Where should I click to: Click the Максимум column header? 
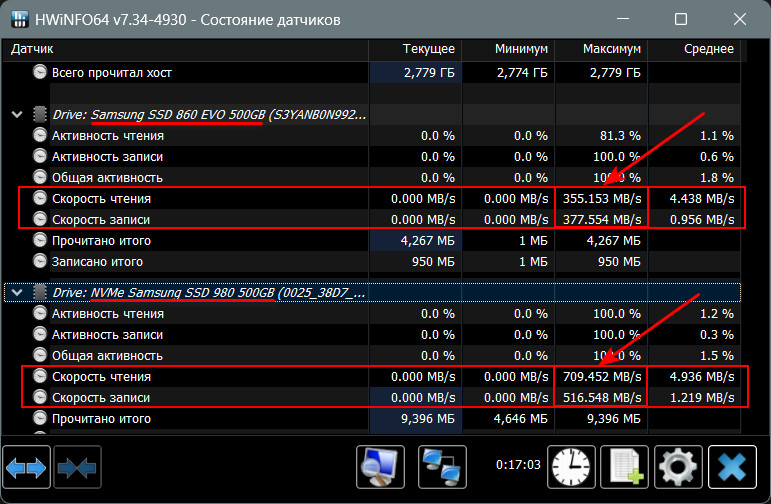601,49
